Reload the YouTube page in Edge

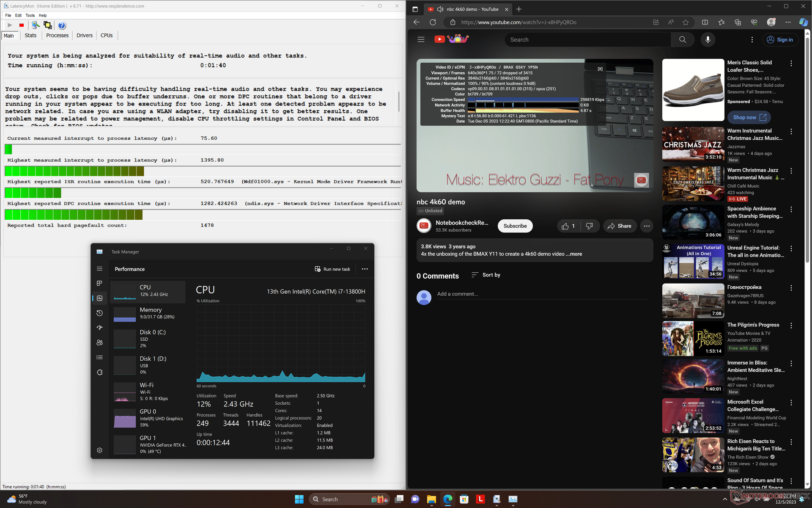coord(433,22)
